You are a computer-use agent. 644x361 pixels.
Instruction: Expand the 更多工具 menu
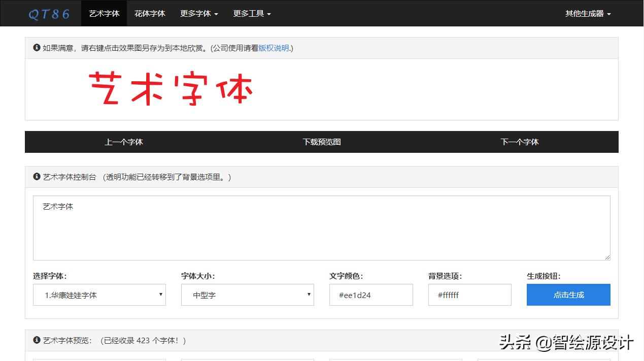coord(252,14)
